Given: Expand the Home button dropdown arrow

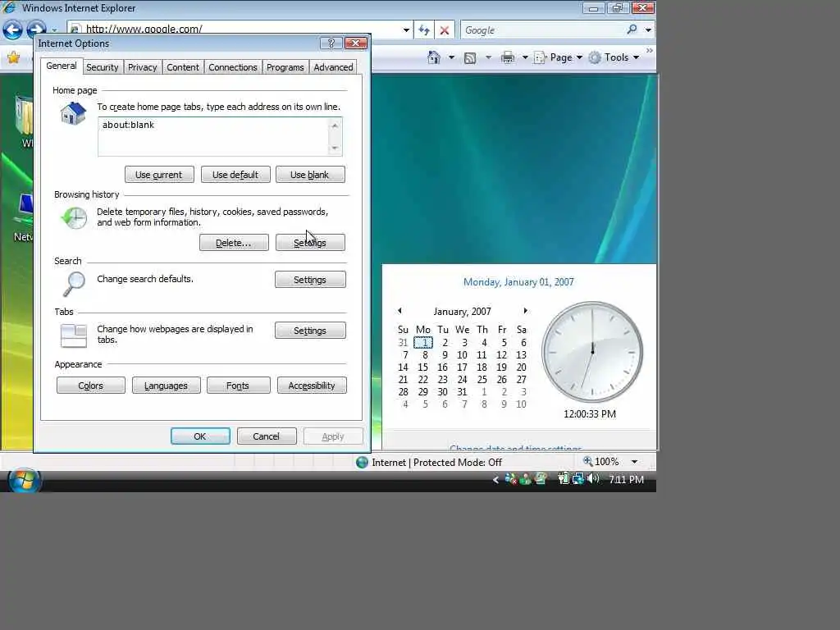Looking at the screenshot, I should point(451,57).
